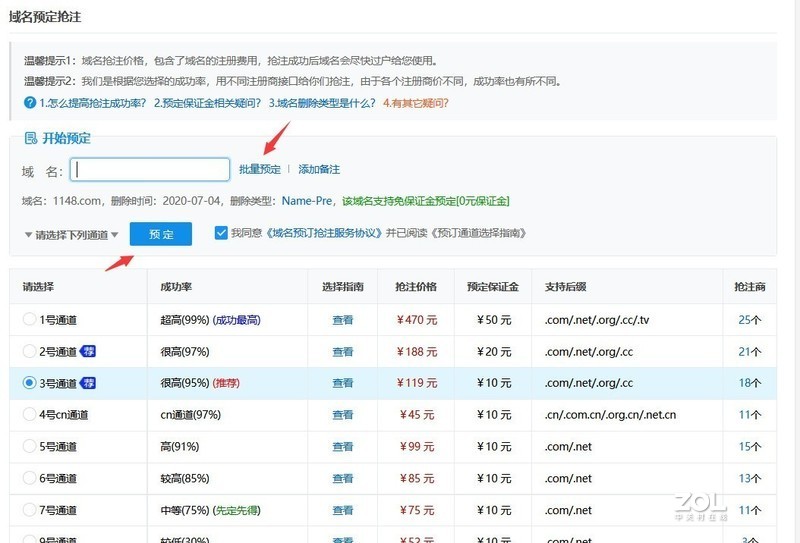Open FAQ 1.怎么提高抢注成功率?
Viewport: 800px width, 543px height.
coord(93,103)
